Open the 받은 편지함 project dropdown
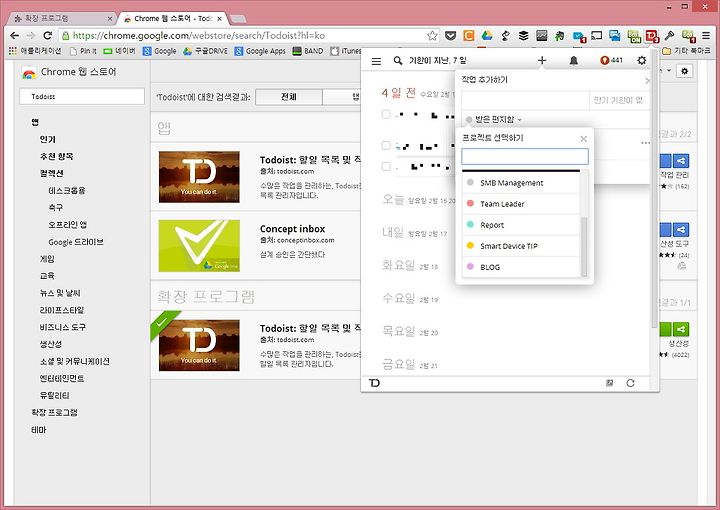The image size is (720, 510). click(x=494, y=119)
